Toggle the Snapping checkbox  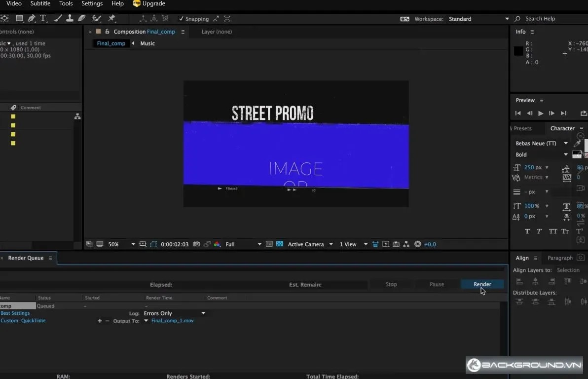[181, 18]
